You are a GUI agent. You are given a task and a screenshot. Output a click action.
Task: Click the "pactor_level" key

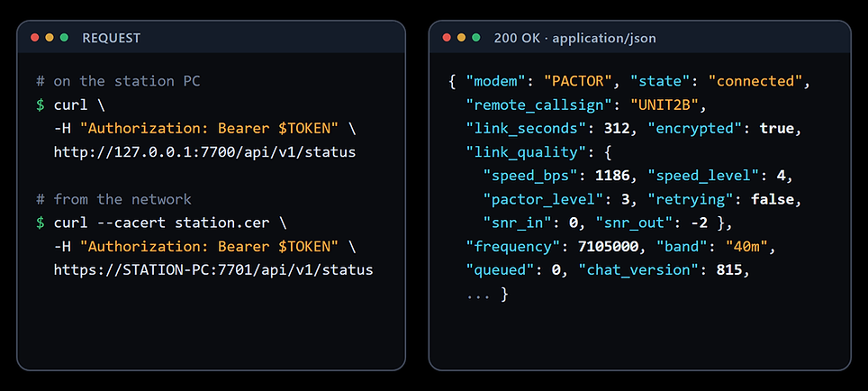tap(542, 199)
